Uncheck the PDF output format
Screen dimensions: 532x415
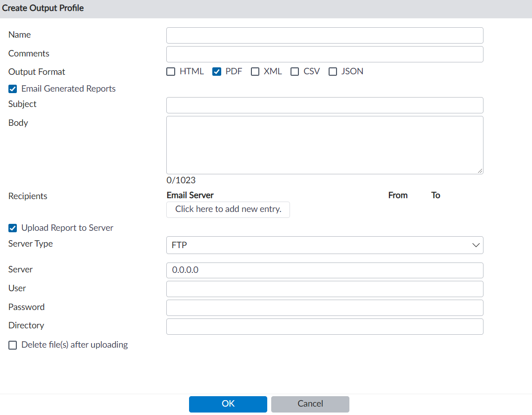tap(217, 72)
